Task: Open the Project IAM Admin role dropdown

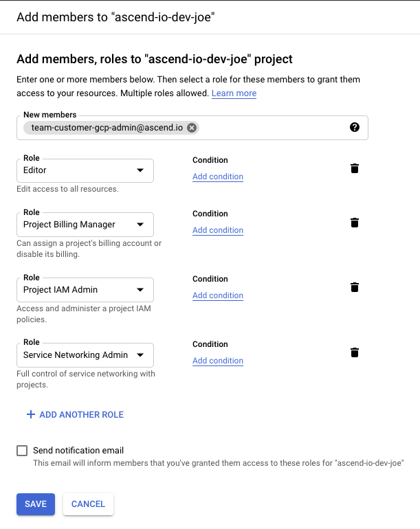Action: tap(85, 289)
